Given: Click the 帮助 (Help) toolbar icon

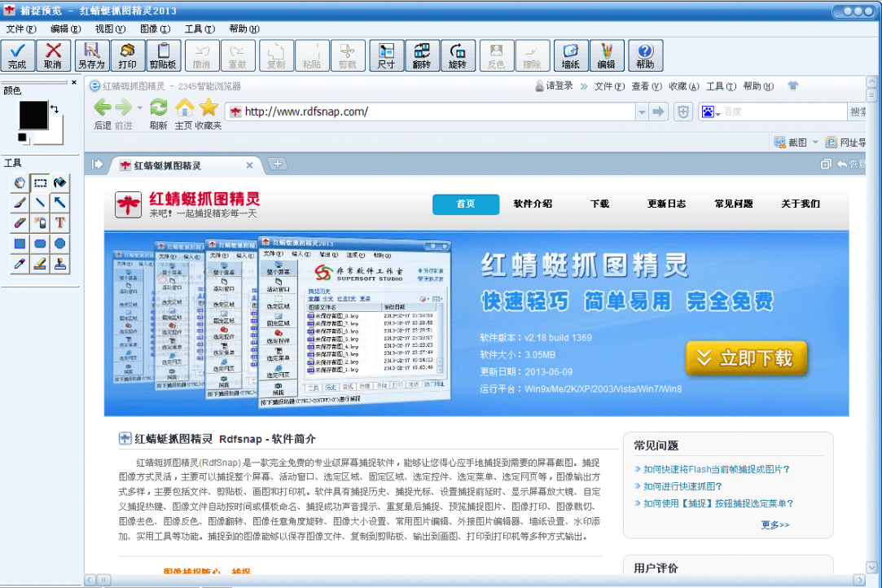Looking at the screenshot, I should pyautogui.click(x=645, y=55).
